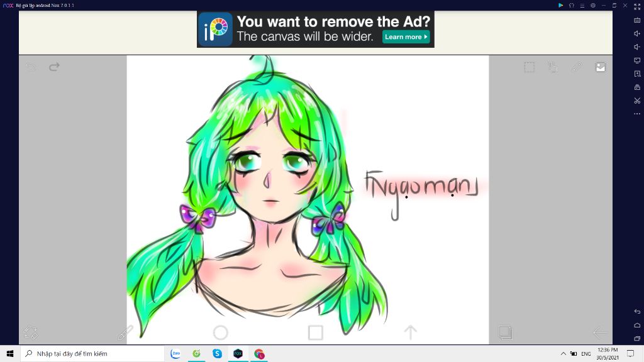Undo the last stroke in ibisPaint
644x362 pixels.
pos(30,67)
